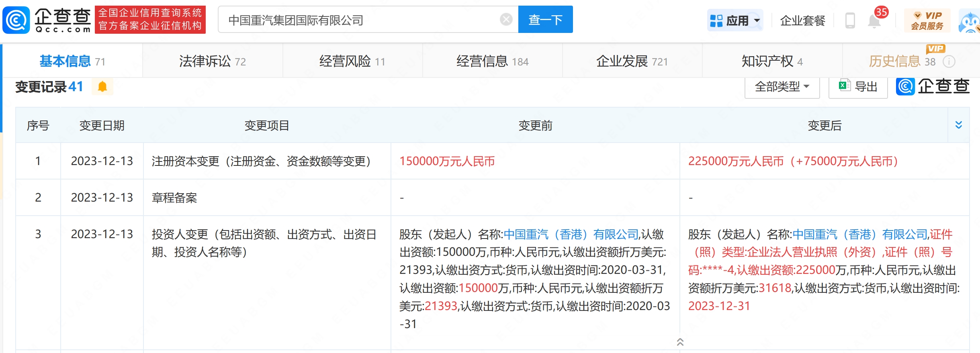Open VIP 会员服务 button
Image resolution: width=980 pixels, height=353 pixels.
click(x=927, y=20)
